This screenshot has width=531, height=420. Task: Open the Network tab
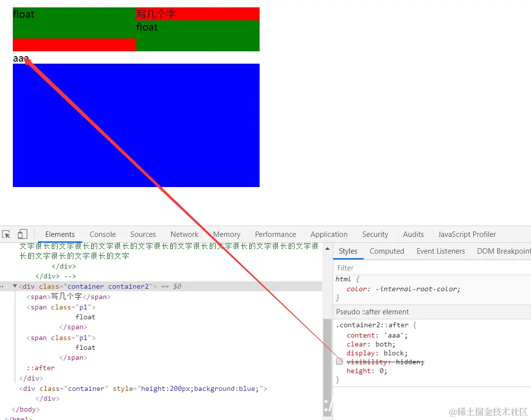(185, 234)
